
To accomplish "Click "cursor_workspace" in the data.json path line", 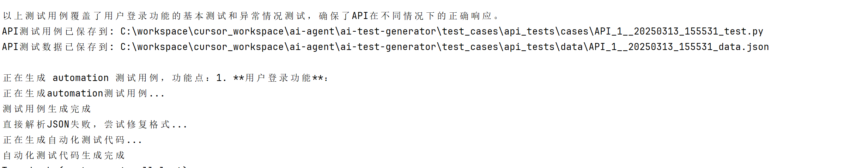I will tap(238, 47).
